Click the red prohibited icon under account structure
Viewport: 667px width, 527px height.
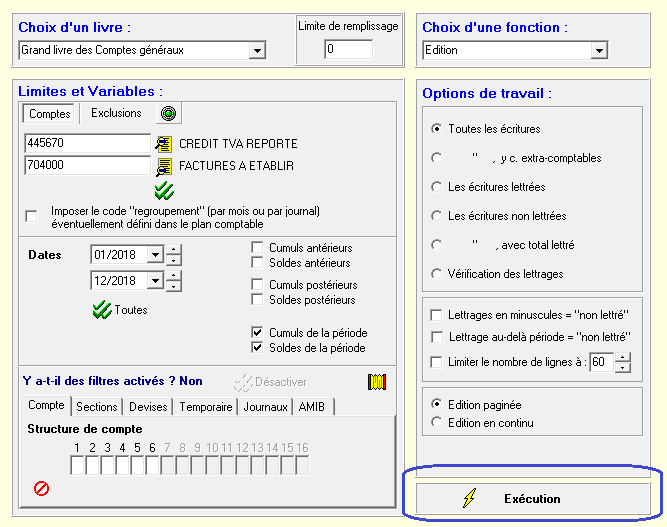click(42, 489)
